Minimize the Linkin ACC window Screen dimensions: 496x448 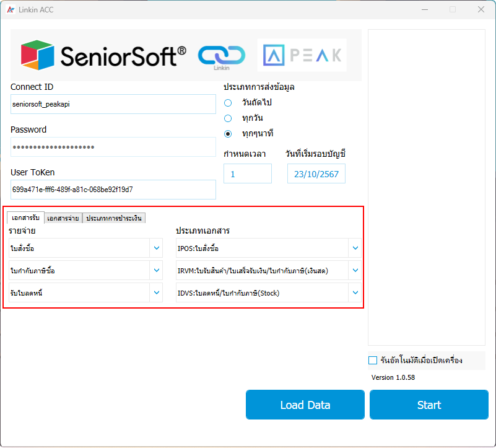coord(425,9)
